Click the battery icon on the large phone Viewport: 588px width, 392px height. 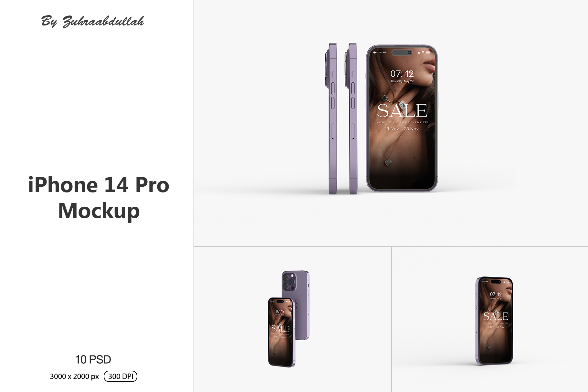[428, 52]
